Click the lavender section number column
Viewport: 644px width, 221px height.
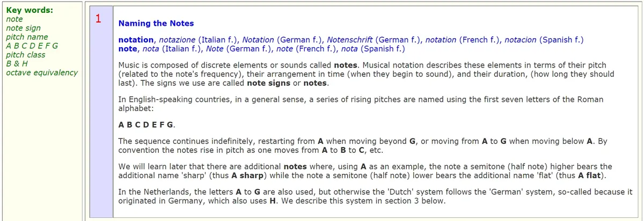(102, 113)
